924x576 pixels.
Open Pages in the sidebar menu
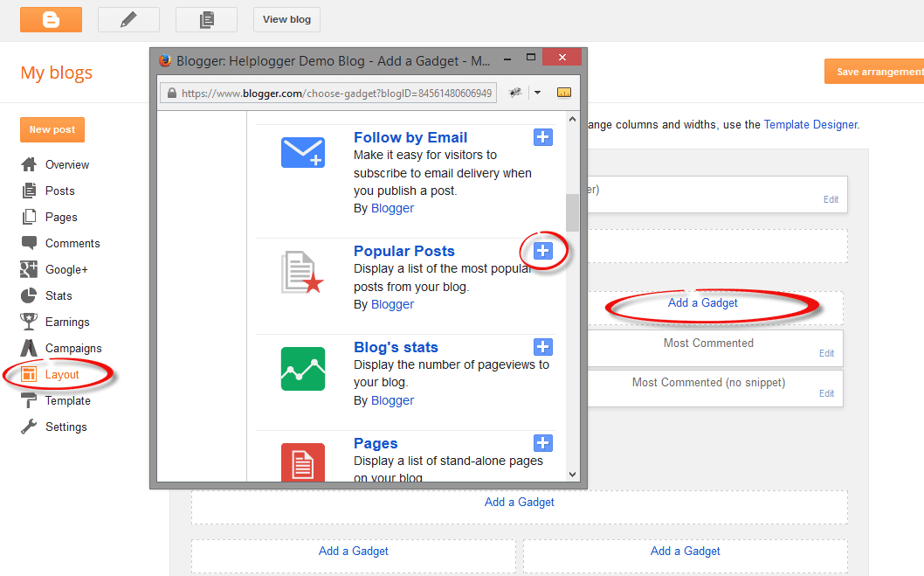61,217
